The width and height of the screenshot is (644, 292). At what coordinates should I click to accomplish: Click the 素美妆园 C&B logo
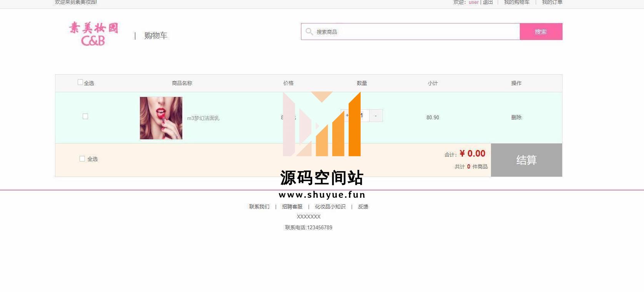(x=93, y=34)
